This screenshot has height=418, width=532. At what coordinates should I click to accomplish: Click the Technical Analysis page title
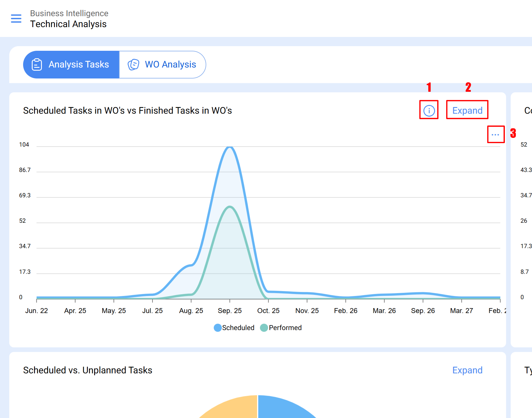[x=68, y=24]
